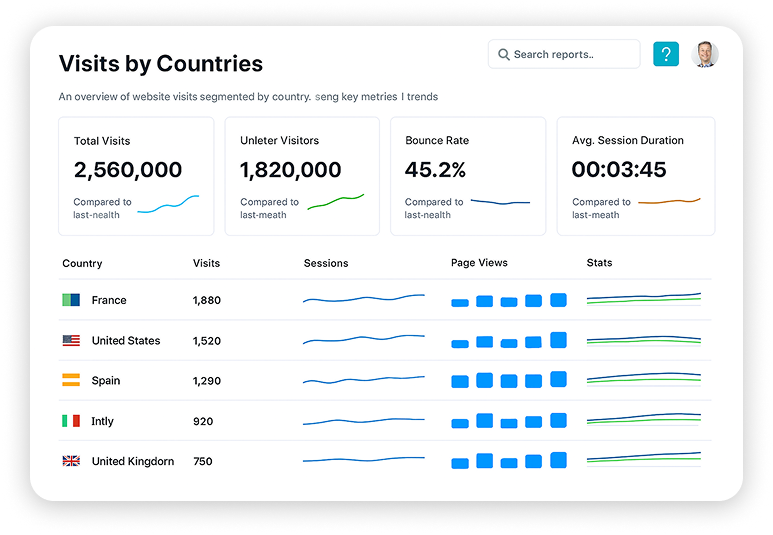Select the Italy flag icon
The image size is (773, 535).
click(71, 421)
